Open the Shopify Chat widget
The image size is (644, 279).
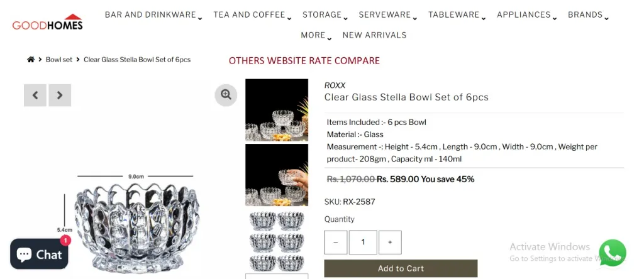(x=39, y=254)
